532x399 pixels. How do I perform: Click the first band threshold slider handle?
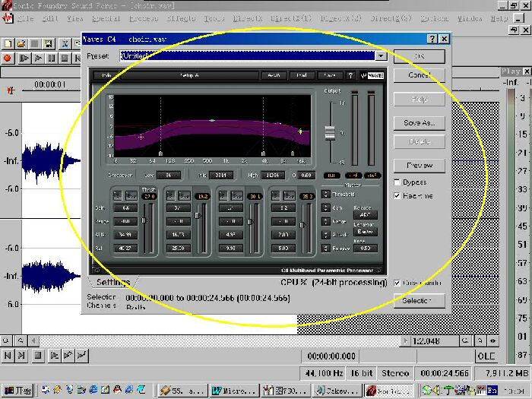click(x=144, y=220)
